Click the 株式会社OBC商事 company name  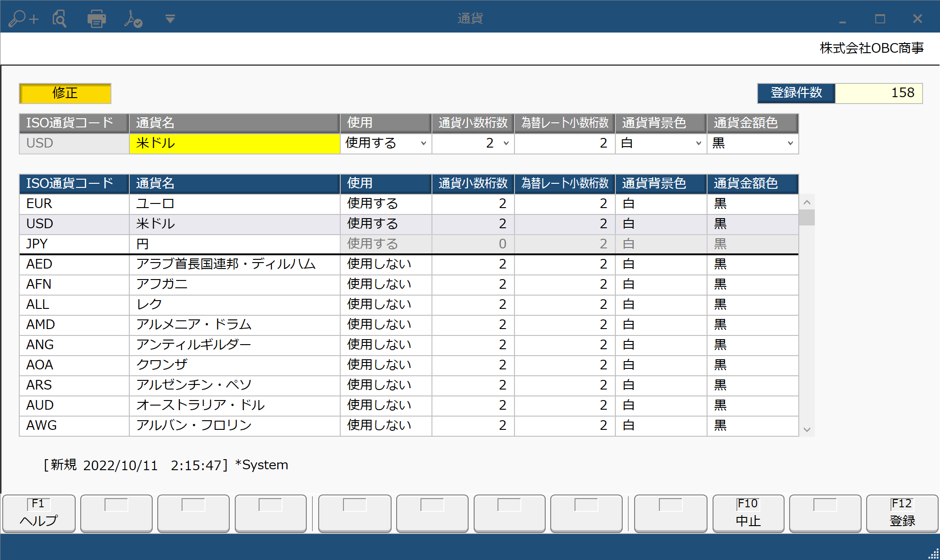coord(872,48)
